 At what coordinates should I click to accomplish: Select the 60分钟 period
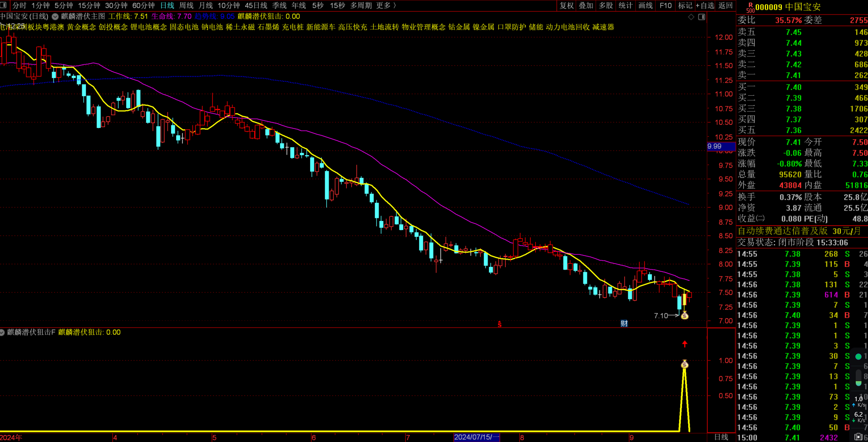143,5
